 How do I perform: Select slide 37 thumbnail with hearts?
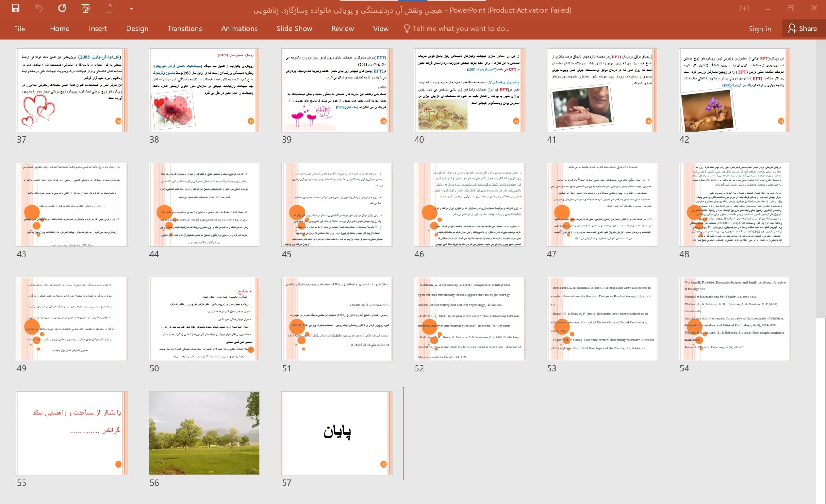pyautogui.click(x=72, y=90)
